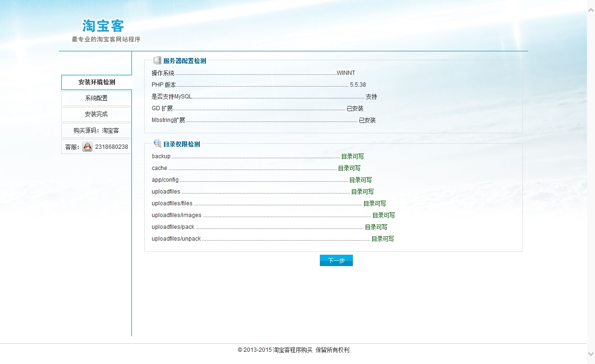
Task: Click the © 2013-2015 淘宝客程序购买 footer text
Action: [x=275, y=350]
